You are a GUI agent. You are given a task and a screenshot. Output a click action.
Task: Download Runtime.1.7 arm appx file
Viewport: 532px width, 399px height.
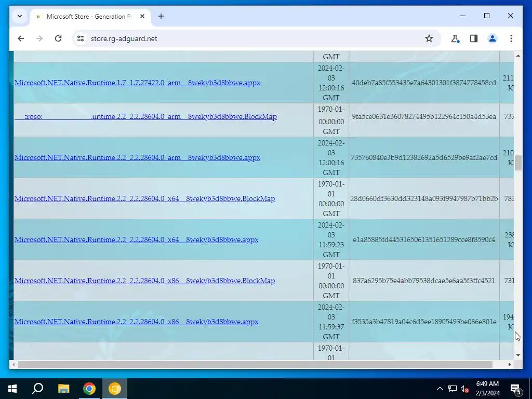click(137, 83)
